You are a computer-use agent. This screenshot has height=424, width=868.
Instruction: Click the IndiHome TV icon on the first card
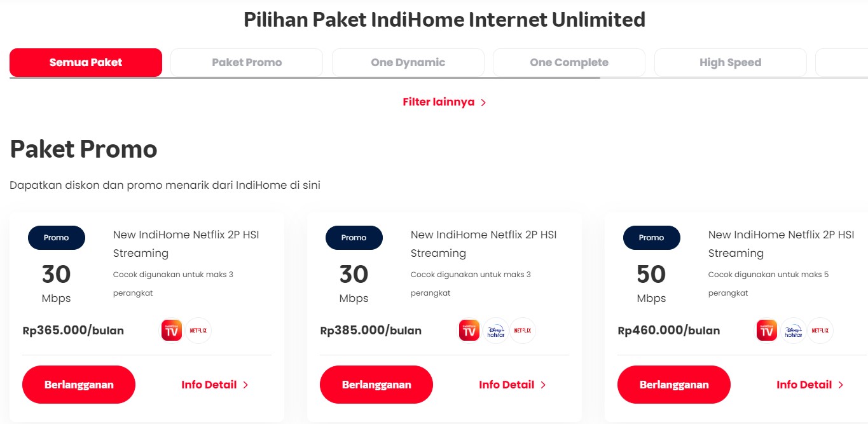click(x=171, y=330)
